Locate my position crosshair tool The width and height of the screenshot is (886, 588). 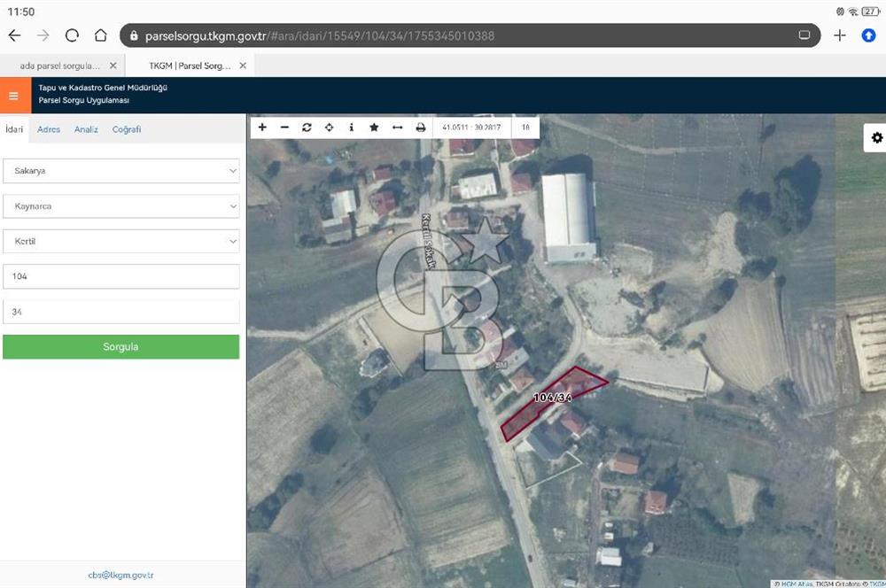330,128
